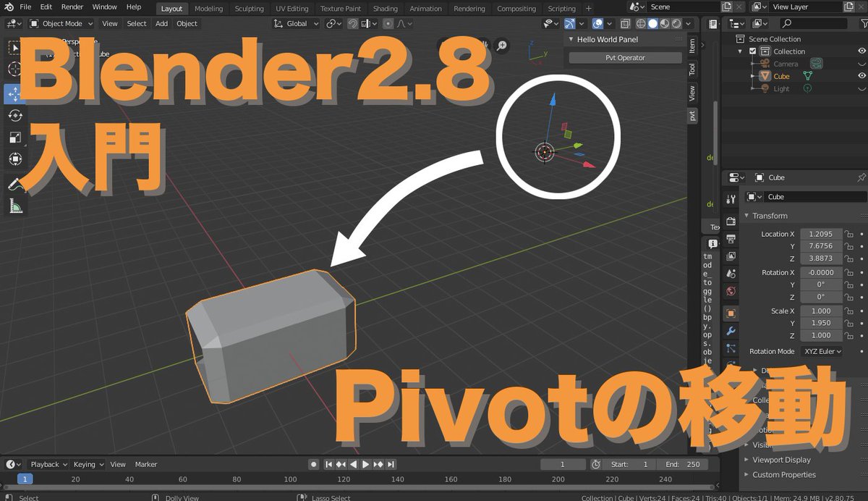Screen dimensions: 868x501
Task: Click the viewport zoom magnifier icon
Action: pyautogui.click(x=501, y=46)
